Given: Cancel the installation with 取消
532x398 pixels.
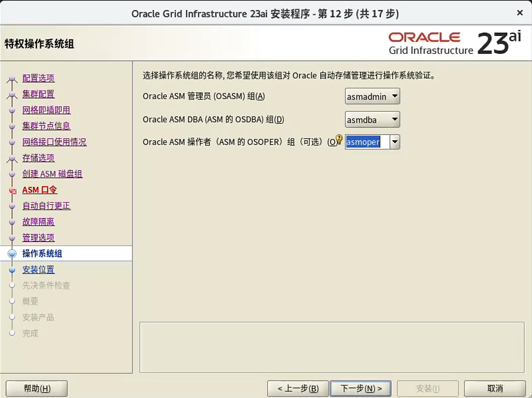Looking at the screenshot, I should point(495,389).
